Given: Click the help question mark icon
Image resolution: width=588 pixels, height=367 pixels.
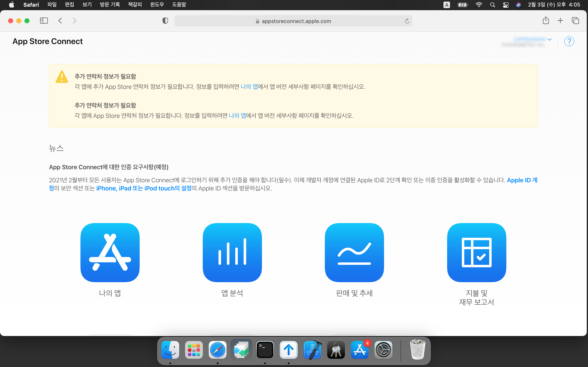Looking at the screenshot, I should (569, 42).
